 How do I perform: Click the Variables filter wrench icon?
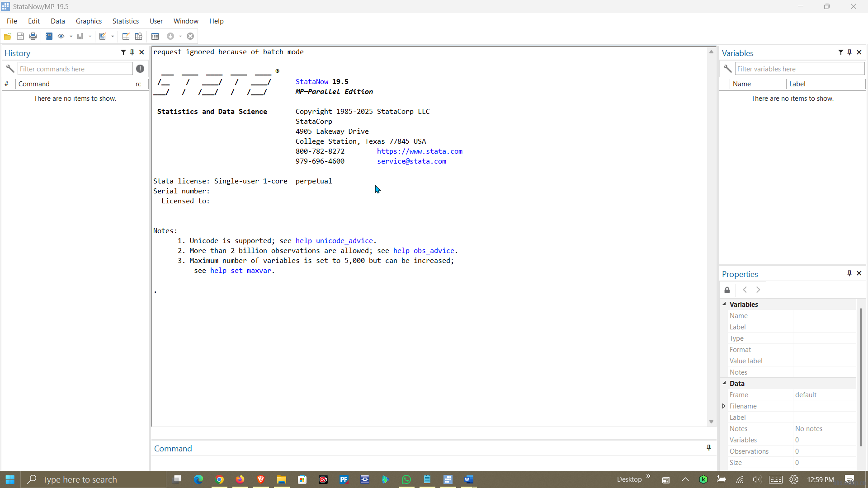(x=727, y=69)
